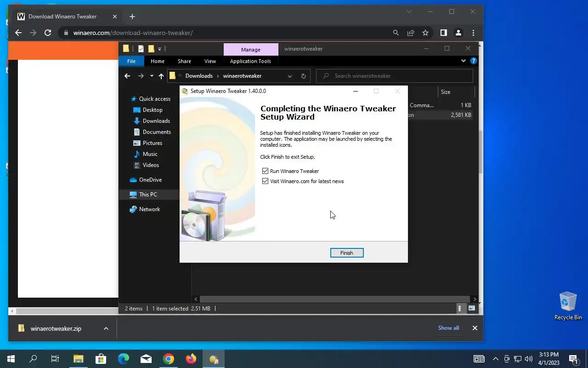Click Explorer horizontal scrollbar

335,299
